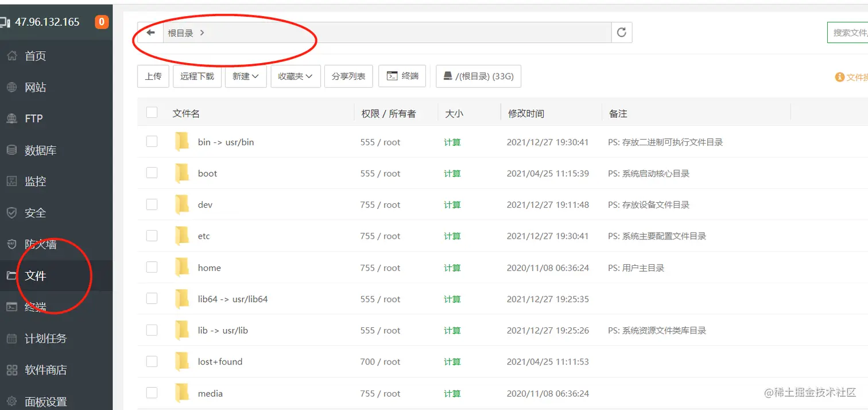The image size is (868, 410).
Task: Select the dev row checkbox
Action: (152, 204)
